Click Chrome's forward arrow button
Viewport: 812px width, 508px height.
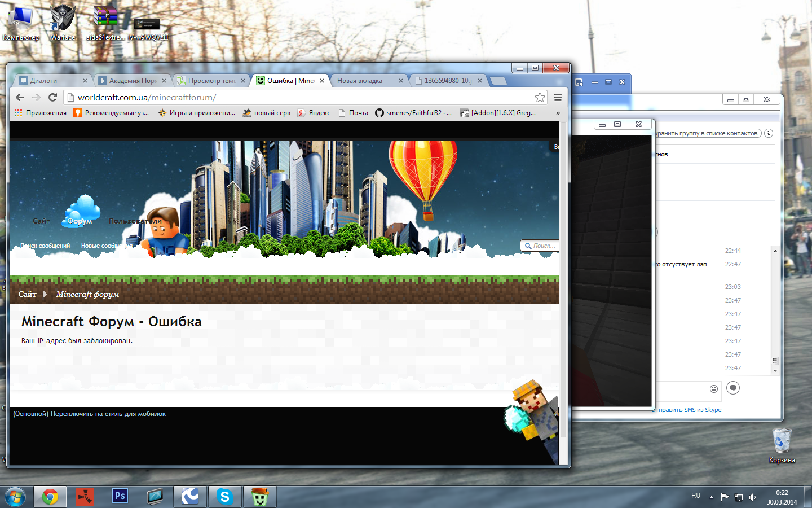point(36,97)
